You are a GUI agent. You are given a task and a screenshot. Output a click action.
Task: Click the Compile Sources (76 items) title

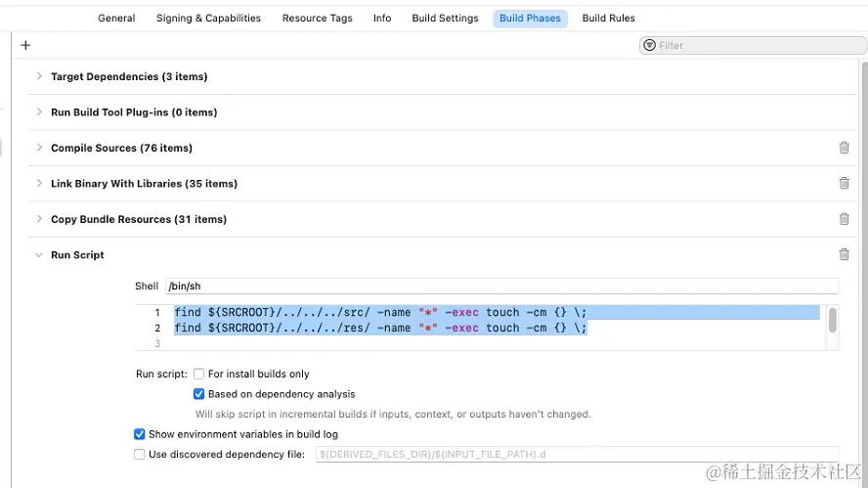tap(122, 148)
